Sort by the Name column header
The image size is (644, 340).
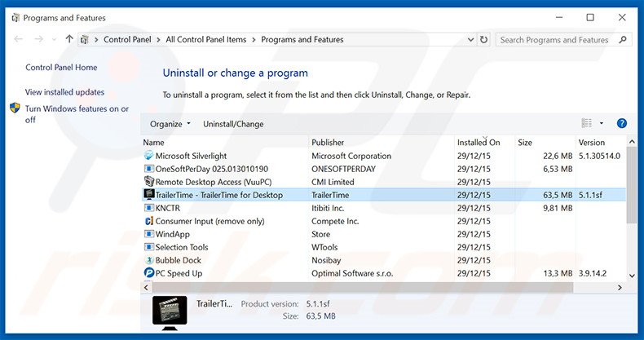(x=224, y=142)
